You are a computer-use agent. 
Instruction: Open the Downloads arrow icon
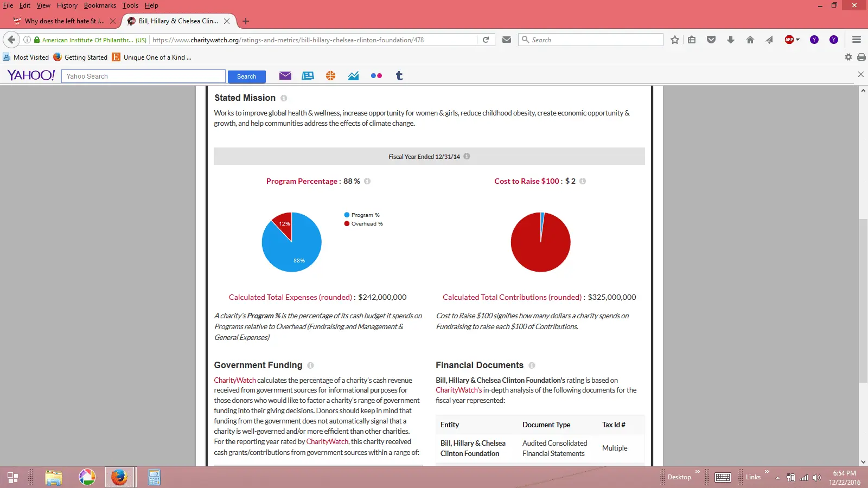click(x=731, y=40)
